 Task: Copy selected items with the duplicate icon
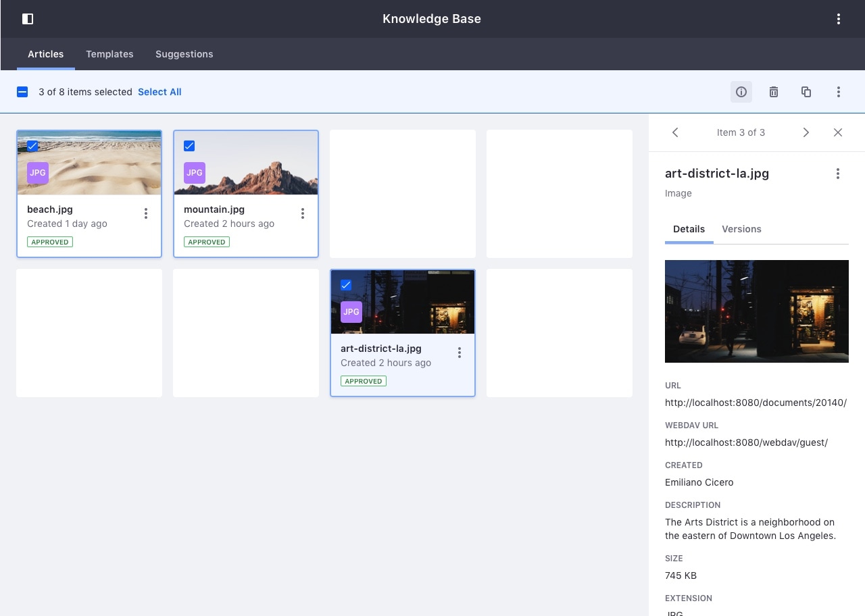[806, 92]
